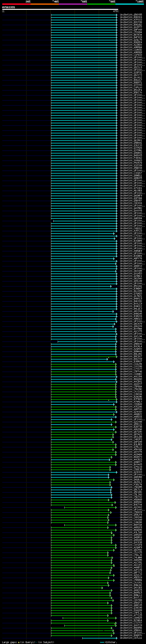Open hit UniRef100_B6KR56

point(131,628)
